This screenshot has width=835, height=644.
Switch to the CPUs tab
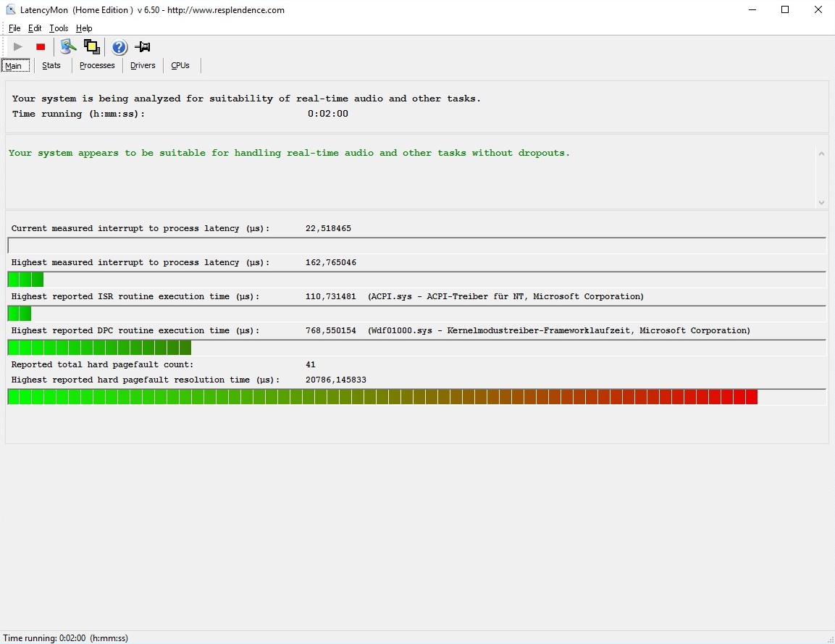point(180,65)
